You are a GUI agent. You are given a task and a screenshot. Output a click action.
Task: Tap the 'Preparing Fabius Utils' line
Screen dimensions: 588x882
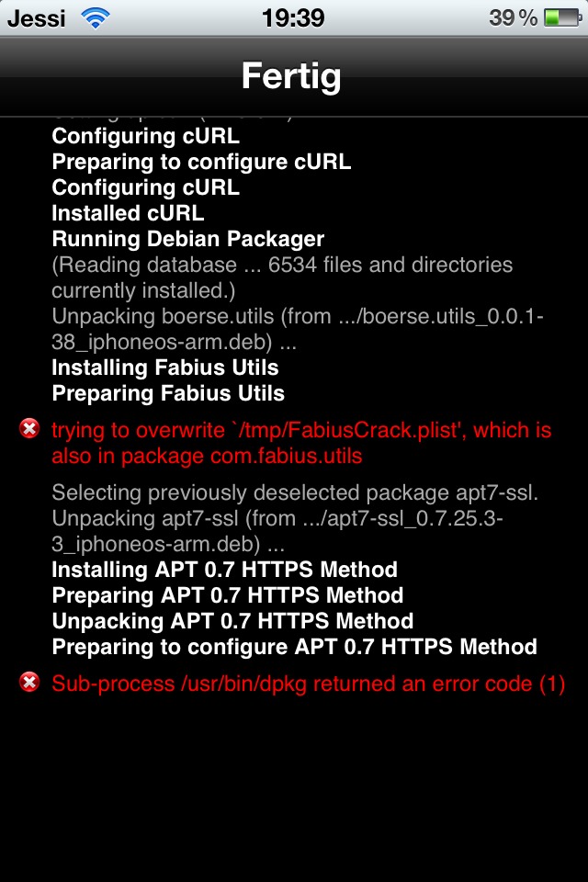coord(168,393)
